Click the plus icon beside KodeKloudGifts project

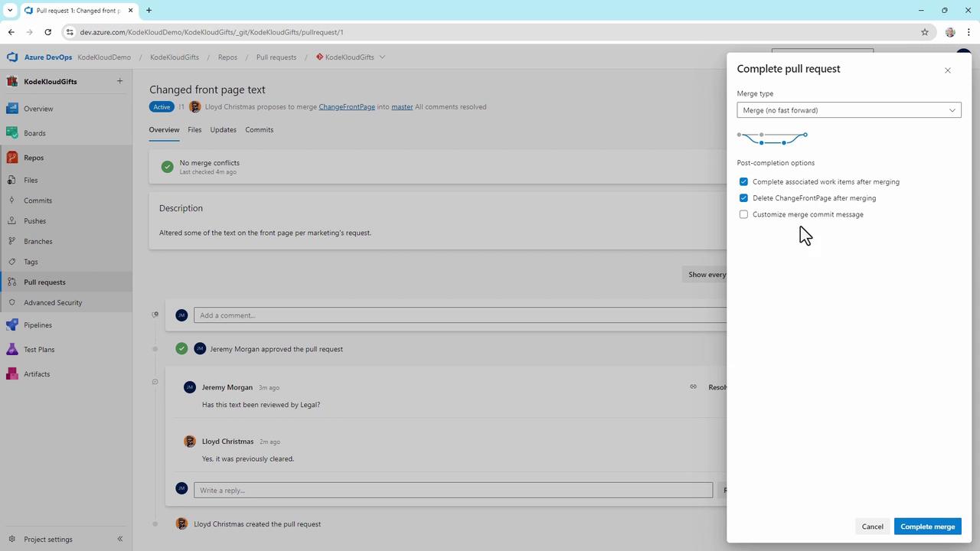tap(119, 81)
